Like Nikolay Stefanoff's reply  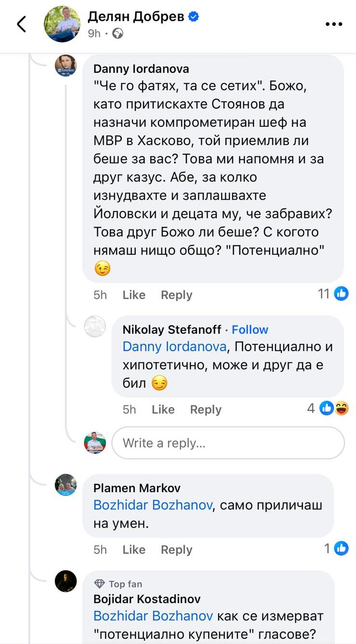tap(163, 410)
